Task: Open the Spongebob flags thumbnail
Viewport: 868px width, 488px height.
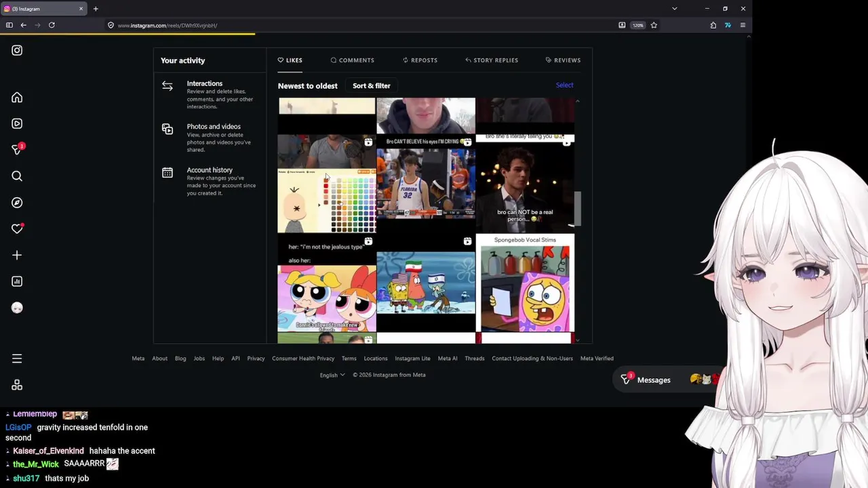Action: click(x=426, y=283)
